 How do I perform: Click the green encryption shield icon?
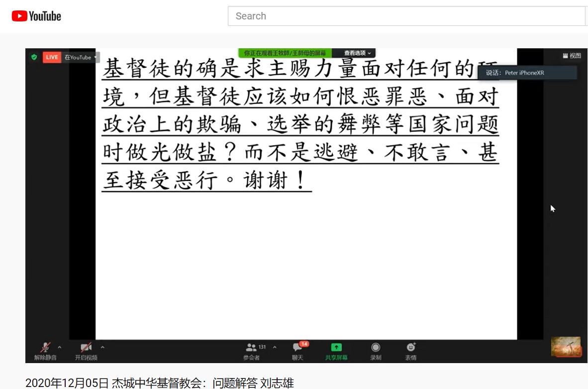point(34,57)
